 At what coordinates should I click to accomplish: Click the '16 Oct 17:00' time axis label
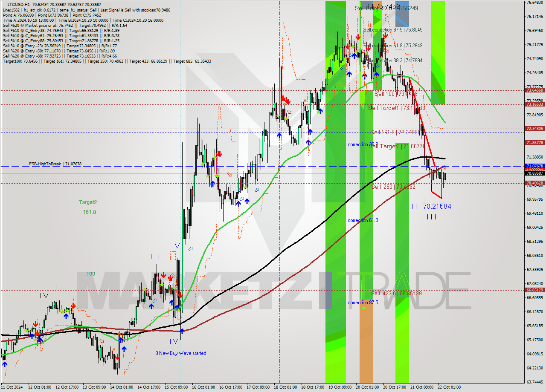click(231, 387)
